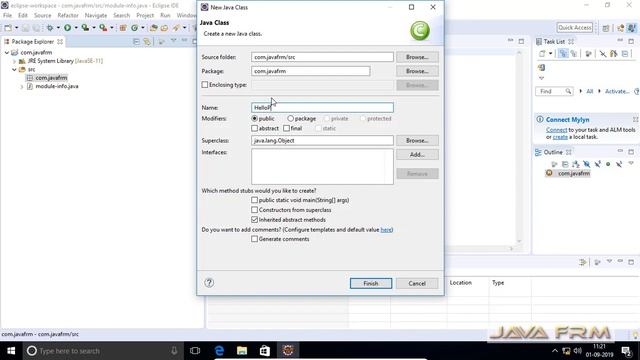Check Constructors from superclass checkbox
Screen dimensions: 640x360
(x=254, y=210)
